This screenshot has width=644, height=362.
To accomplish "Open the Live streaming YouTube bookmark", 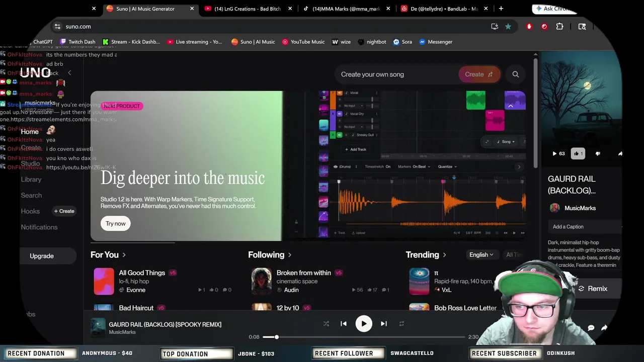I will 194,42.
